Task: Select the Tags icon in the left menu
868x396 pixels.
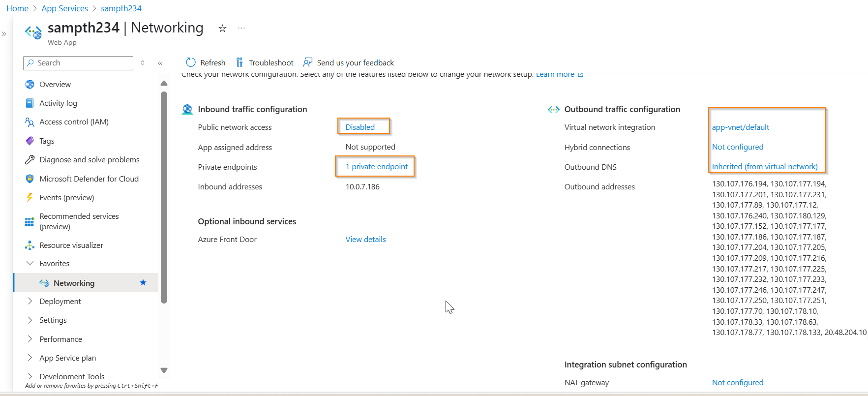Action: [30, 141]
